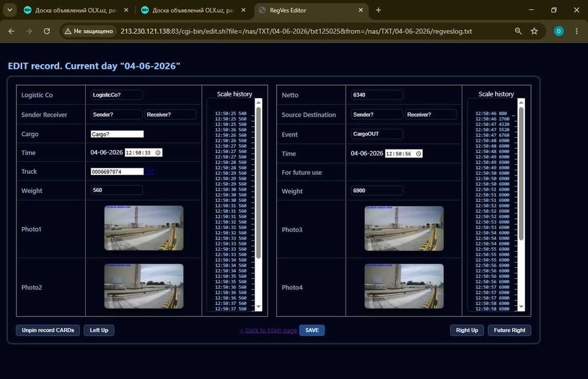
Task: Click the Truck number 0006697074 field
Action: pos(117,171)
